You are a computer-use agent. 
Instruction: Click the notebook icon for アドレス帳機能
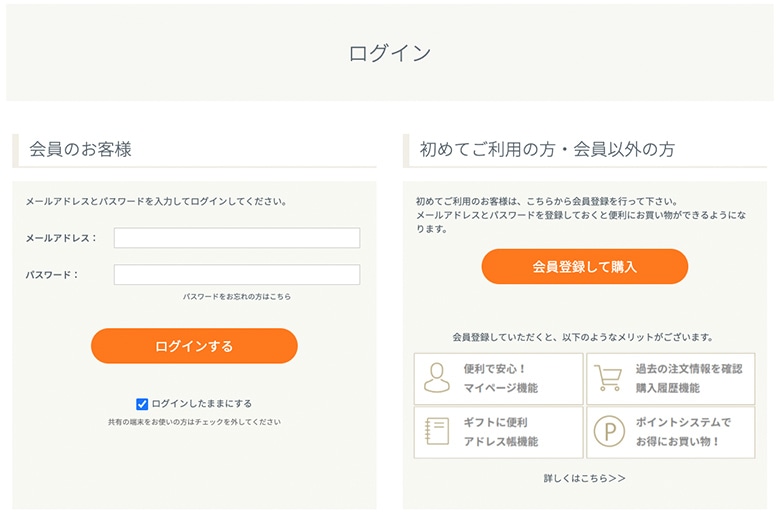tap(437, 431)
